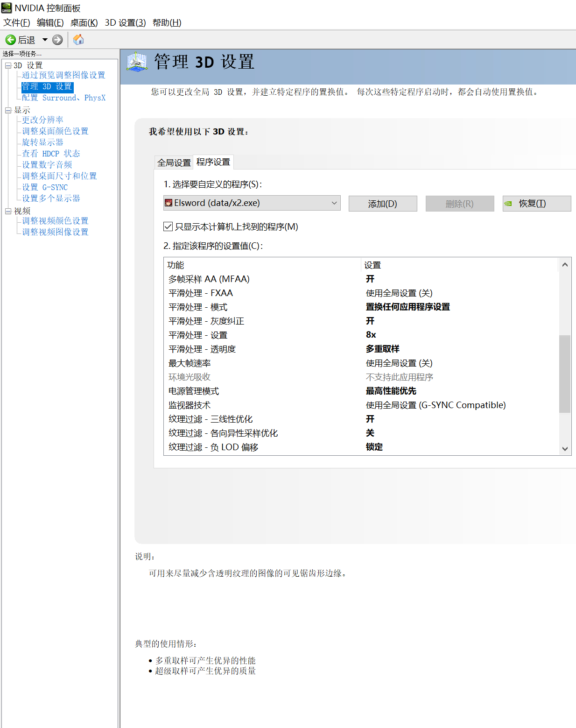Open 调整桌面尺寸和位置 link
Screen dimensions: 576x728
coord(59,176)
